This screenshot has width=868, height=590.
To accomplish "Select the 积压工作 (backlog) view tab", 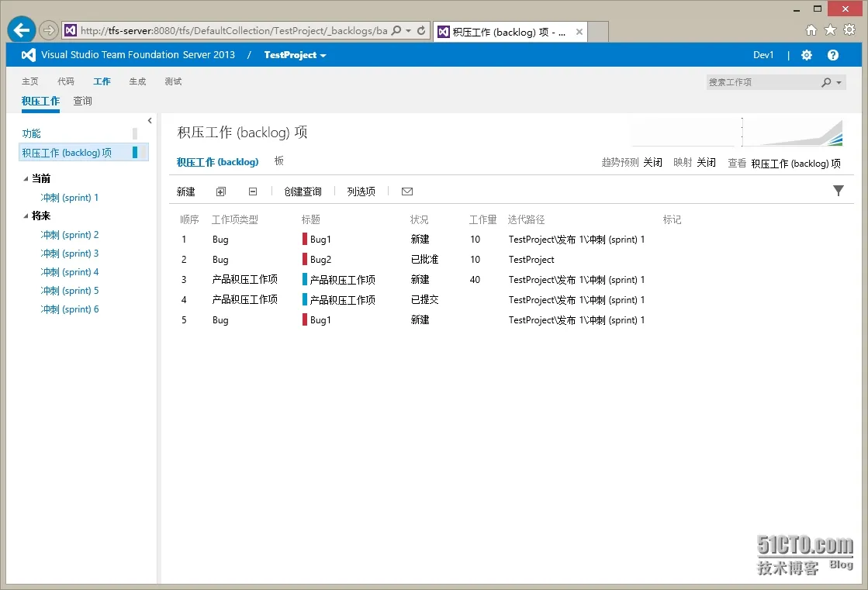I will (x=217, y=161).
